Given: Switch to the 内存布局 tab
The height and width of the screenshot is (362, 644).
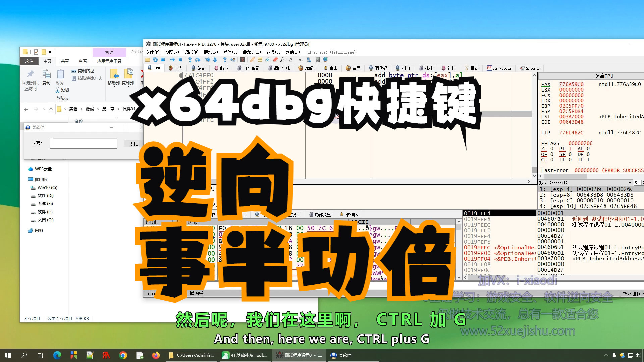Looking at the screenshot, I should tap(248, 68).
